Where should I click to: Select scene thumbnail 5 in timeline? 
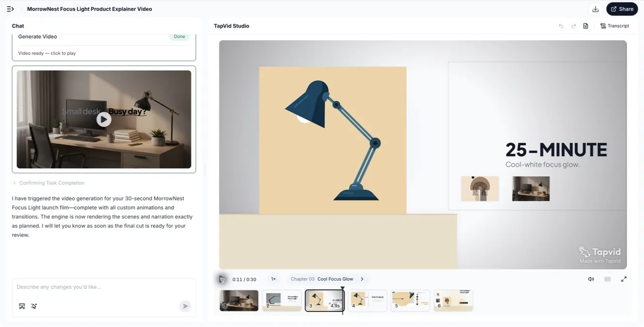(x=410, y=300)
